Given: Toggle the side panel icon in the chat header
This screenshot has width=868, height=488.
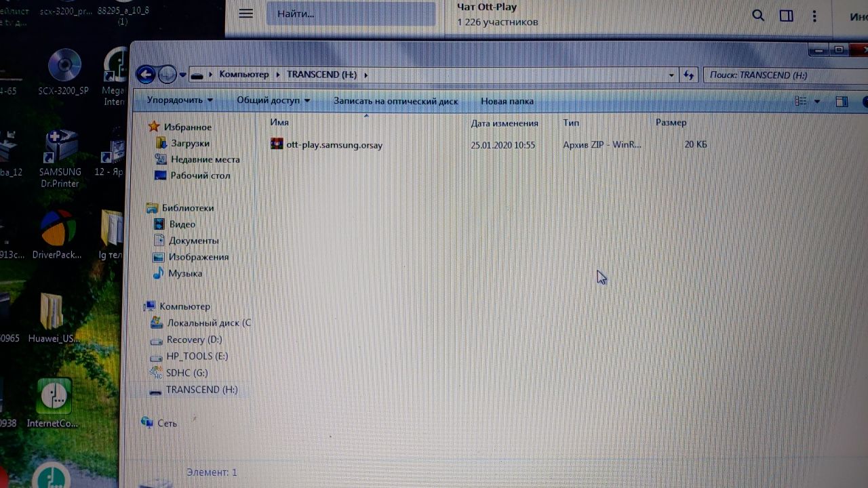Looking at the screenshot, I should pos(787,16).
